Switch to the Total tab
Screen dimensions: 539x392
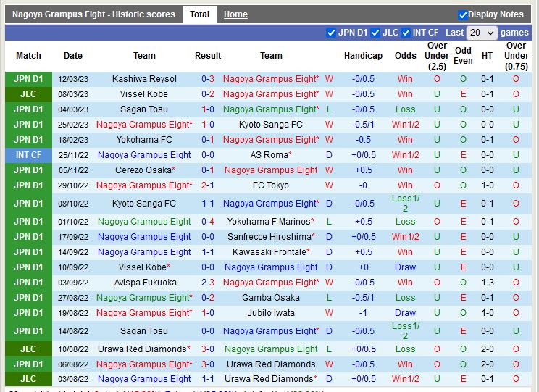[x=199, y=14]
